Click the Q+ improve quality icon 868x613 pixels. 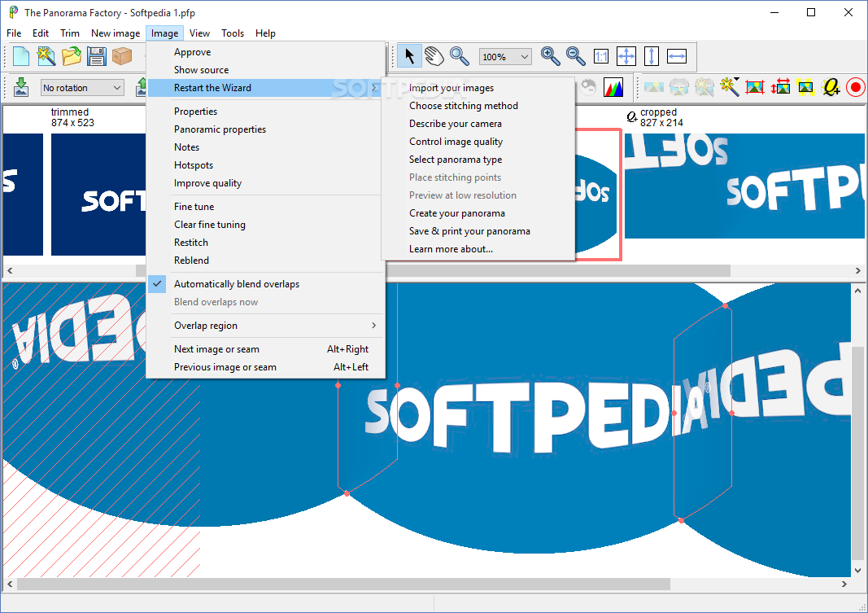[831, 87]
